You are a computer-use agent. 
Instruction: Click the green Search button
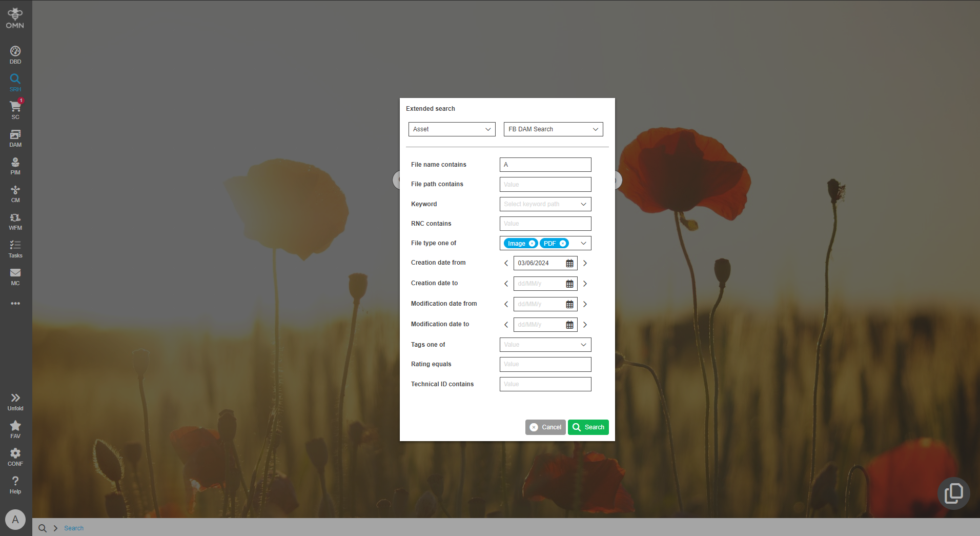tap(588, 427)
